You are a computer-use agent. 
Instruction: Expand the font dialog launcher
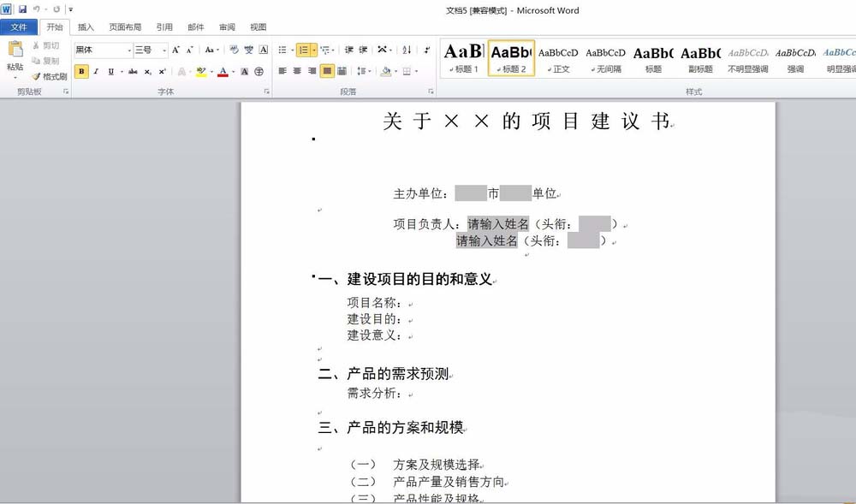coord(266,91)
